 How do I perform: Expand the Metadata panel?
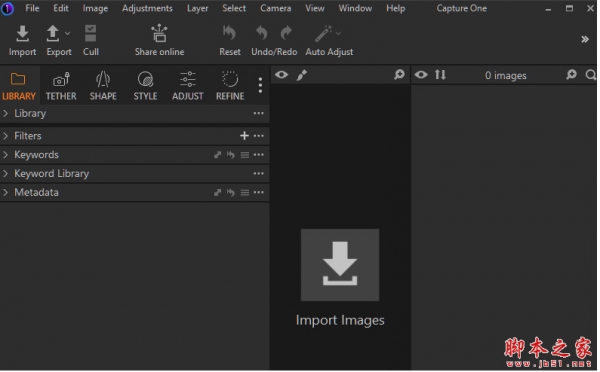tap(5, 193)
